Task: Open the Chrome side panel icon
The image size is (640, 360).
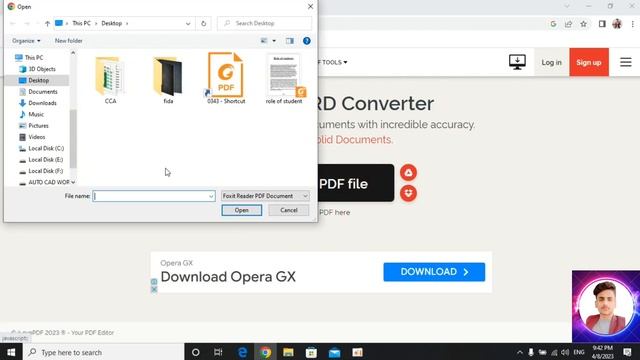Action: coord(602,24)
